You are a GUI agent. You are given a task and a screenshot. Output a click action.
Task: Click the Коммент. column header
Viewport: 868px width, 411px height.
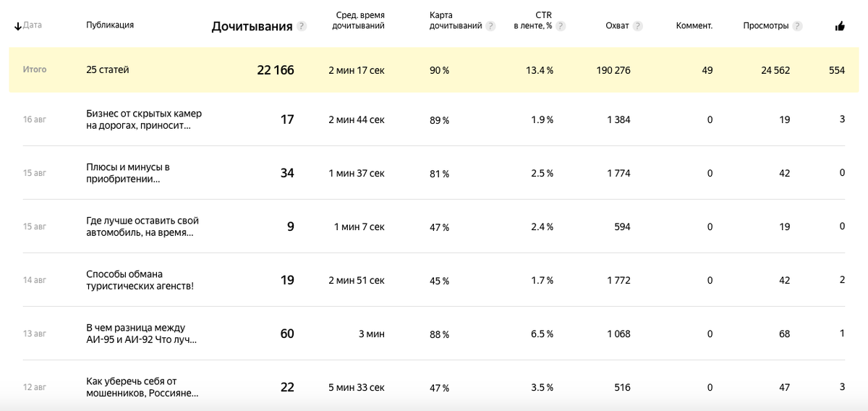click(x=694, y=26)
